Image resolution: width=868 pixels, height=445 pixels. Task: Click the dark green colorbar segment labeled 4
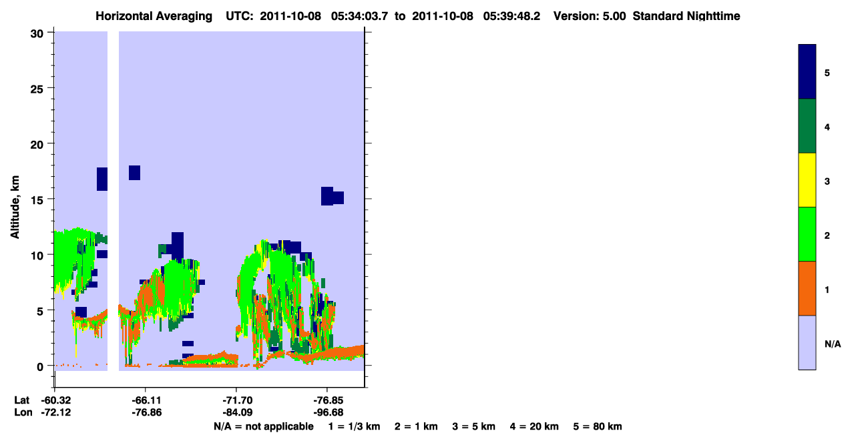807,126
